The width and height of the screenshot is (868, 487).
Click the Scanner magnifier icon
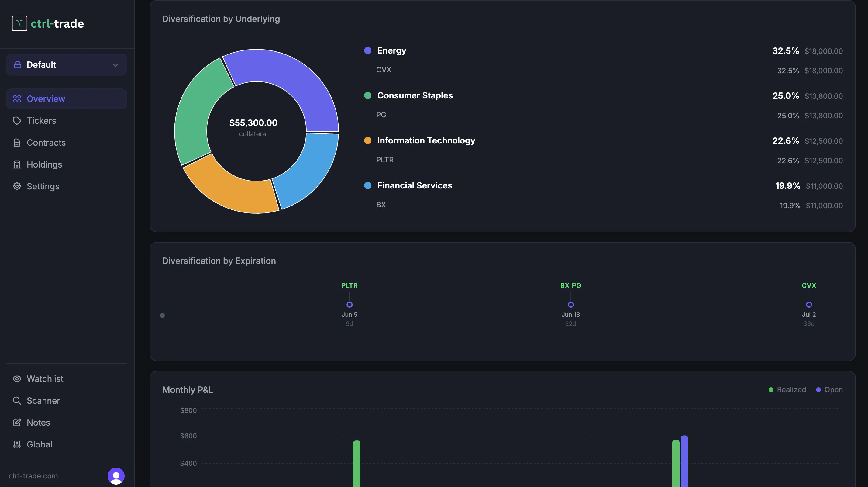(17, 401)
